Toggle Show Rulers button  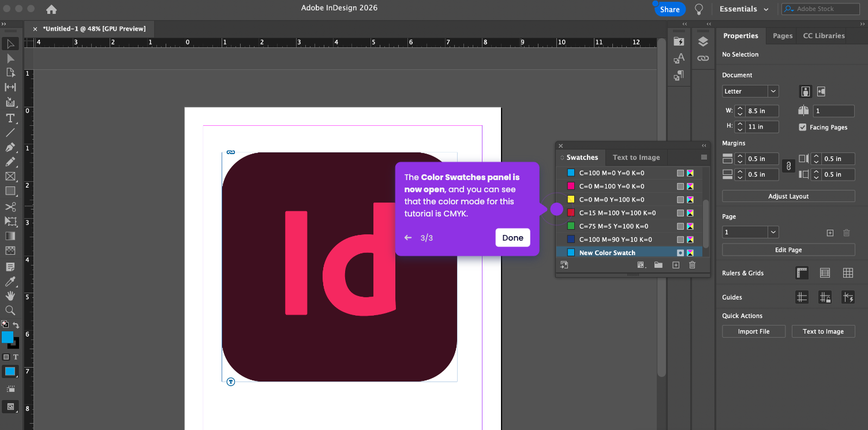click(802, 273)
